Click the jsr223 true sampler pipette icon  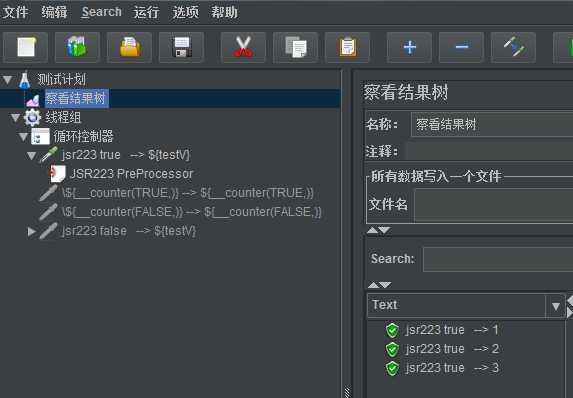coord(49,155)
